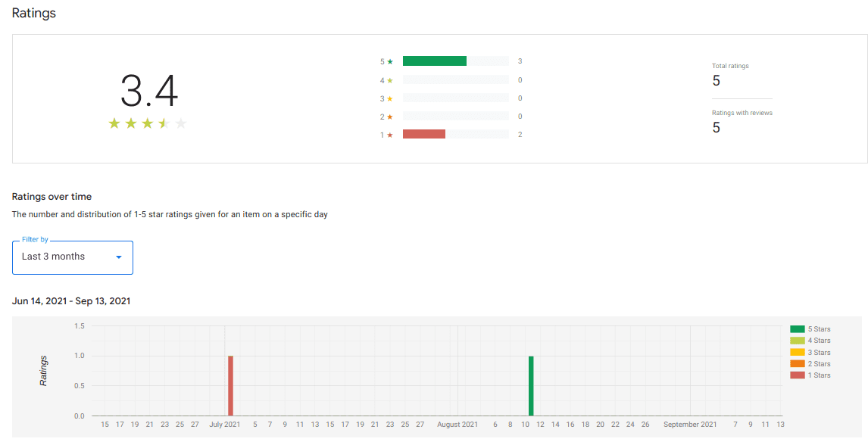Click the green 5-star distribution bar
The height and width of the screenshot is (442, 868).
click(434, 61)
